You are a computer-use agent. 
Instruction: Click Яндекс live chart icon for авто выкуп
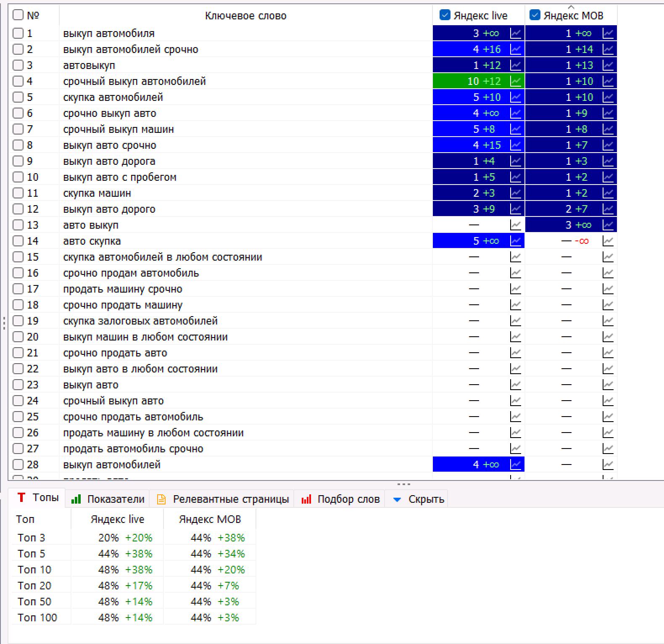[515, 225]
